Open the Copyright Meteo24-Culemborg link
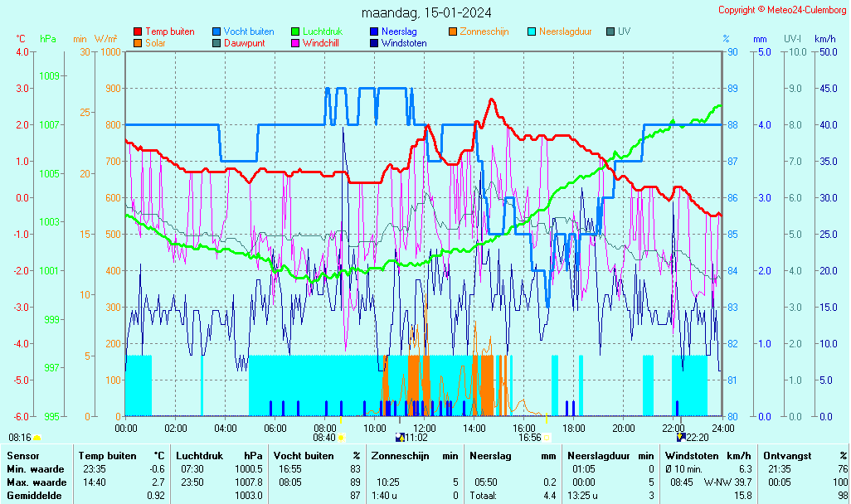Image resolution: width=851 pixels, height=504 pixels. pyautogui.click(x=783, y=10)
